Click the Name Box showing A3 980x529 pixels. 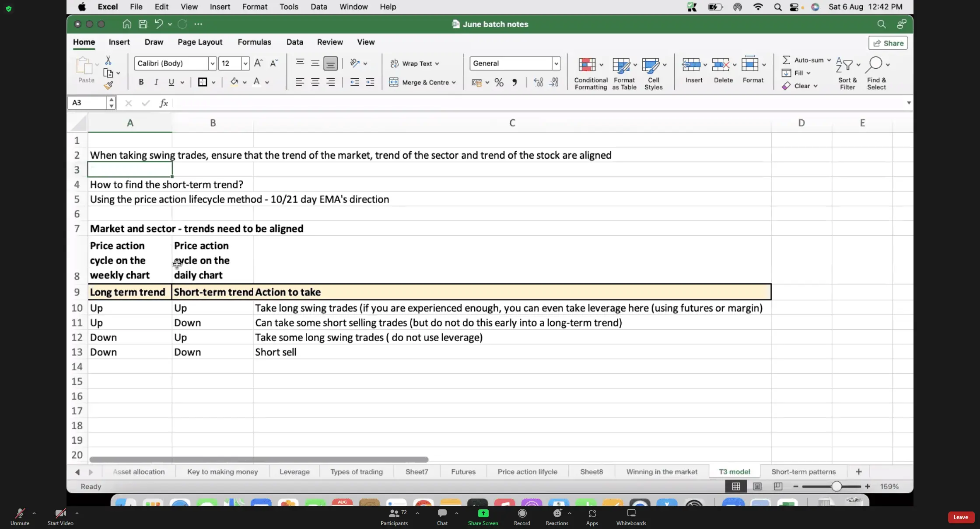(x=87, y=103)
